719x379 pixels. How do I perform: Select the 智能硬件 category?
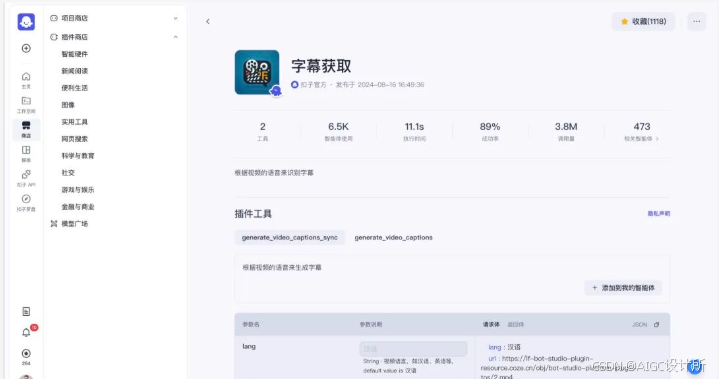[x=74, y=54]
